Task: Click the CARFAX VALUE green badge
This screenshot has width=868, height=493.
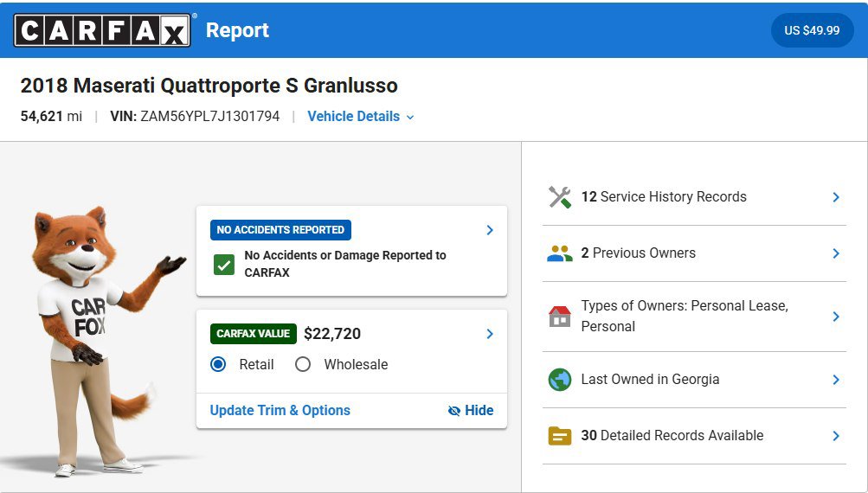Action: tap(254, 334)
